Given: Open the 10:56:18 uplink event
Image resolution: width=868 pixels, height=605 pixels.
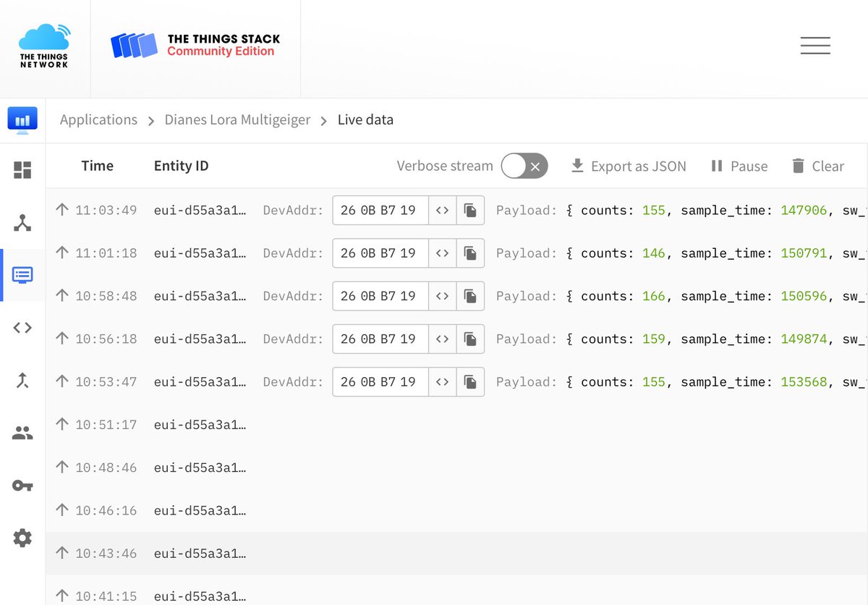Looking at the screenshot, I should (456, 339).
